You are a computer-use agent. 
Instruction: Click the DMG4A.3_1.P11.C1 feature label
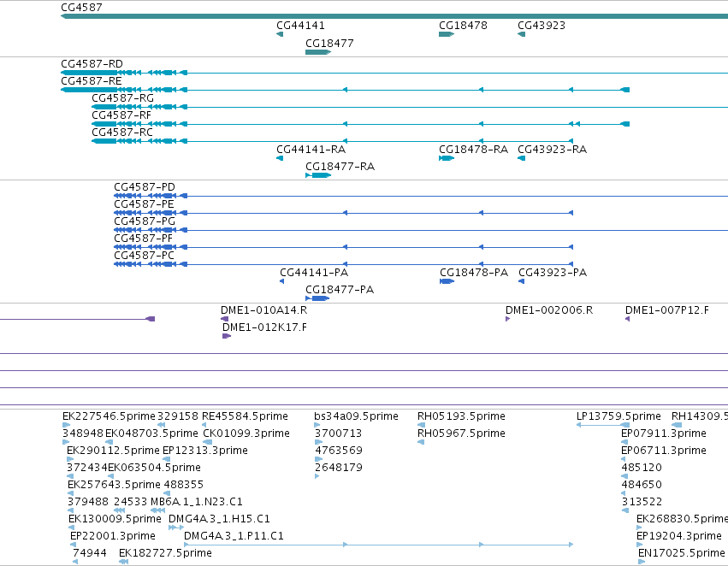(x=234, y=536)
